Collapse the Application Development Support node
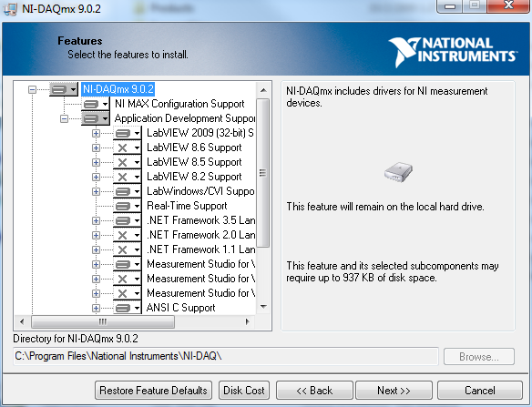 (64, 118)
